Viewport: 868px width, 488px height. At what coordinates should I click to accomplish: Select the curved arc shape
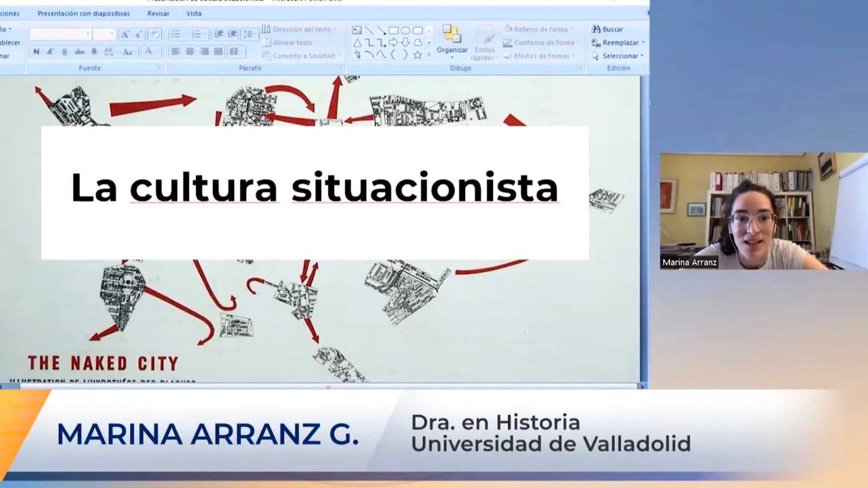tap(369, 55)
